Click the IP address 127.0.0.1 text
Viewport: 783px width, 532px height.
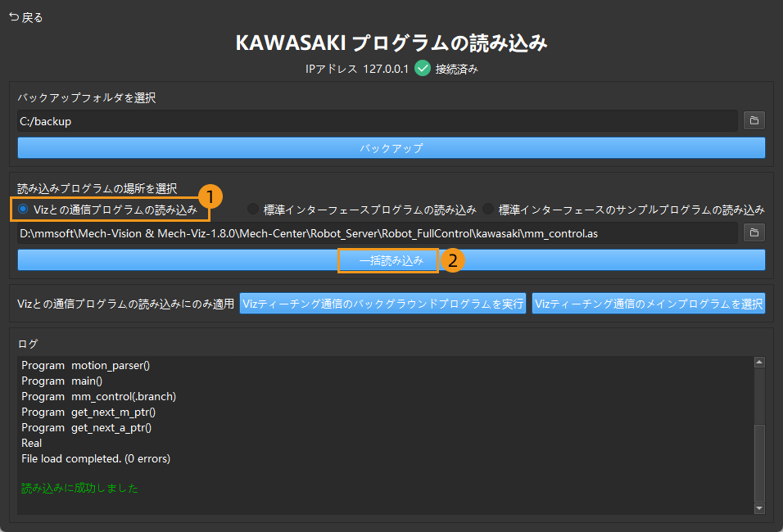click(x=386, y=69)
